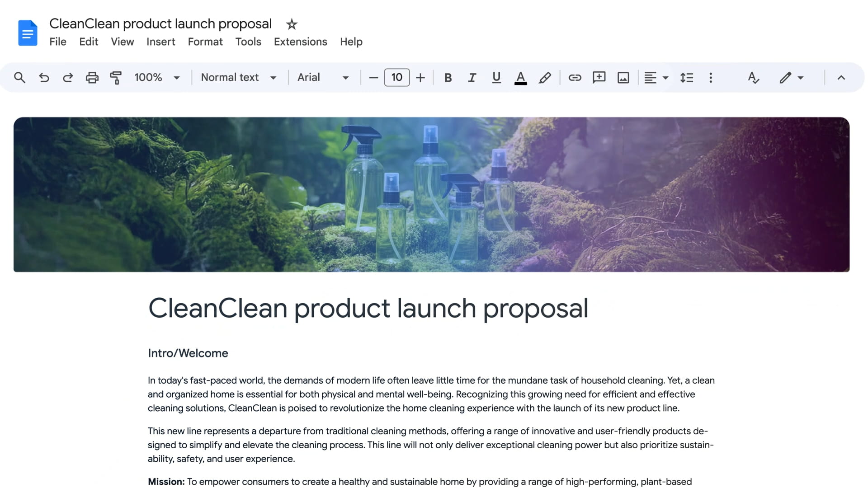Increase font size with plus button

point(420,78)
